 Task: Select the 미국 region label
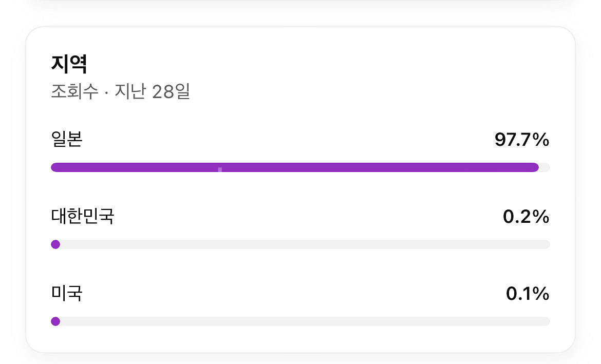coord(67,294)
